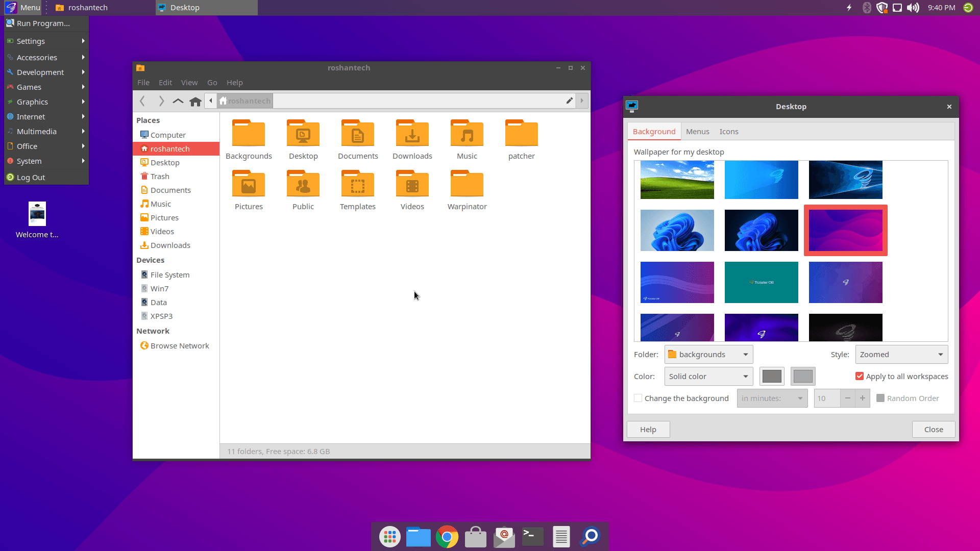Choose Log Out from the menu
Image resolution: width=980 pixels, height=551 pixels.
tap(46, 177)
